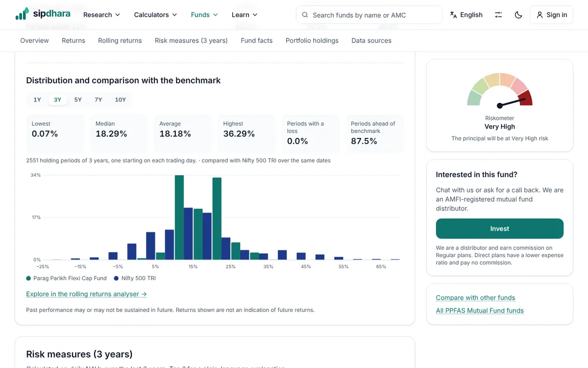Click the search magnifier icon
The height and width of the screenshot is (368, 588).
click(305, 15)
